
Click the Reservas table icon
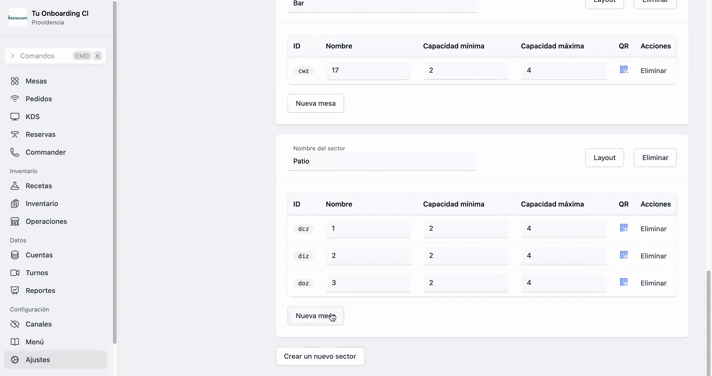pos(15,134)
